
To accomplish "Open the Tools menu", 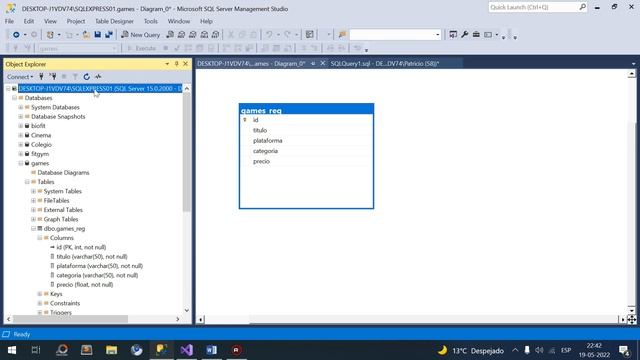I will coord(151,21).
